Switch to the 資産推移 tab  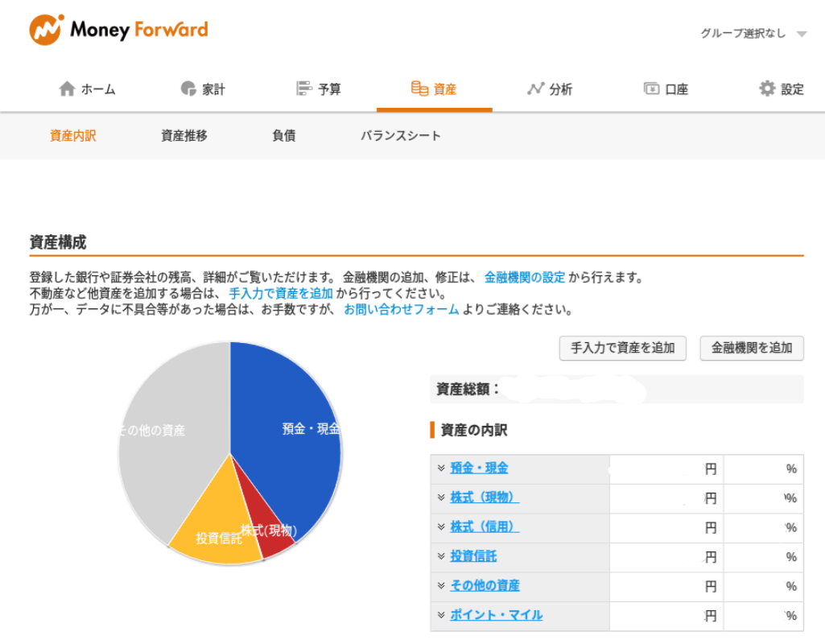coord(184,136)
